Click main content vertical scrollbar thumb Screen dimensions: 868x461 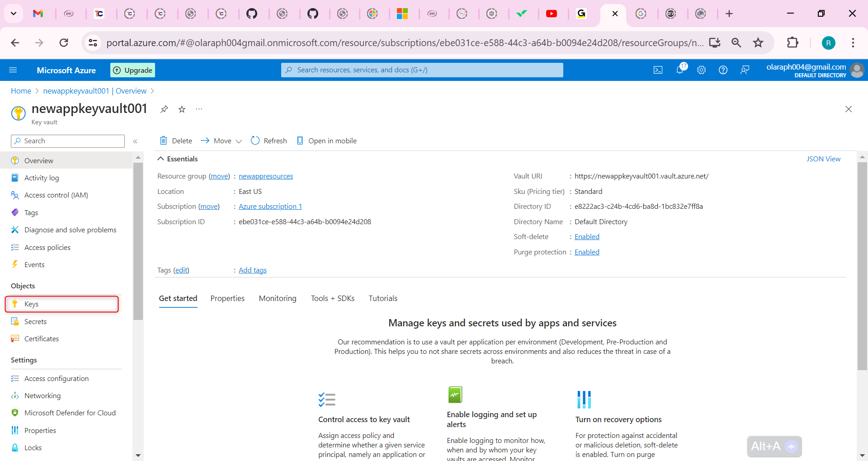pyautogui.click(x=862, y=266)
